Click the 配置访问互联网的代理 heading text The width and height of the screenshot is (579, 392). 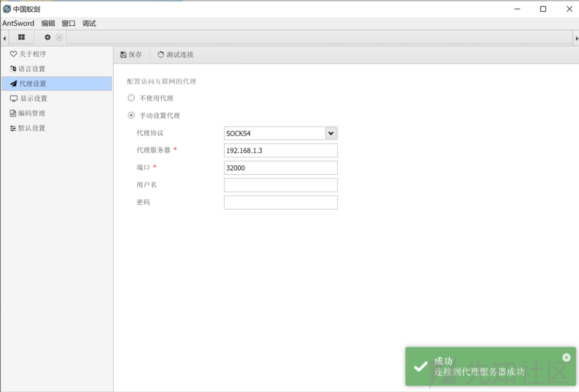click(x=162, y=82)
